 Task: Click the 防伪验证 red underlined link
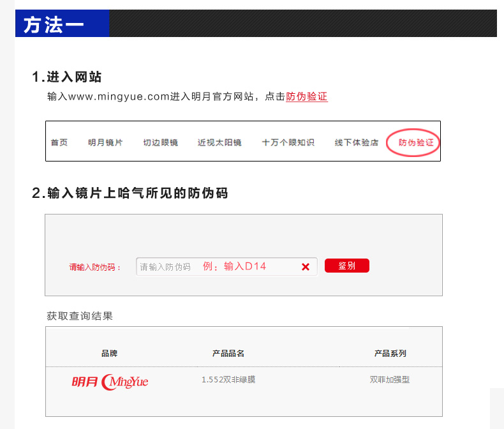click(x=306, y=96)
